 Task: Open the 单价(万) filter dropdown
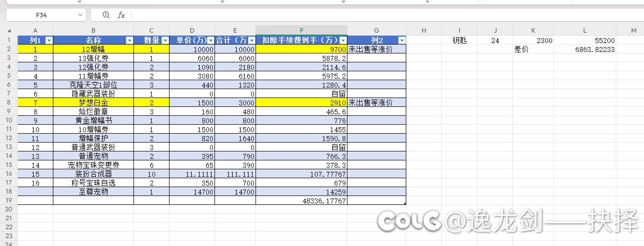coord(211,40)
